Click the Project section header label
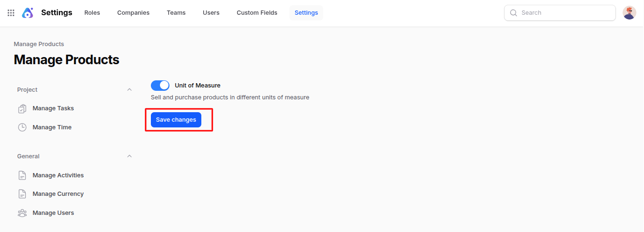 point(28,89)
